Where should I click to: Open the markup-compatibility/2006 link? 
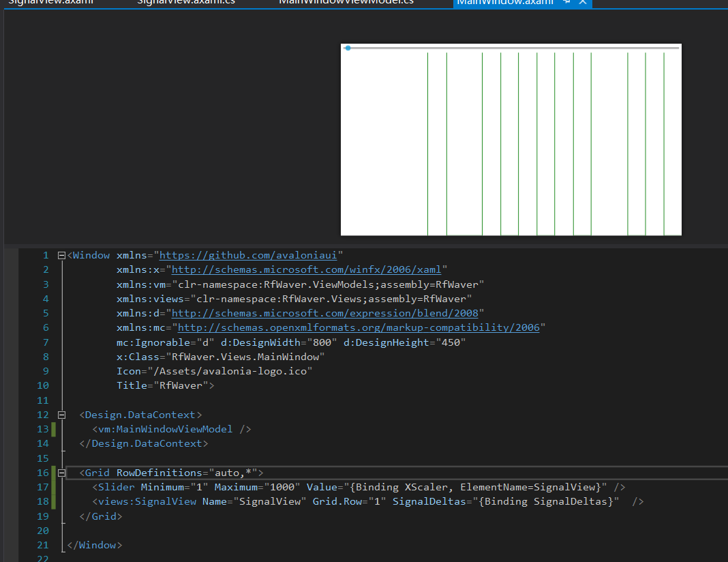[x=359, y=328]
